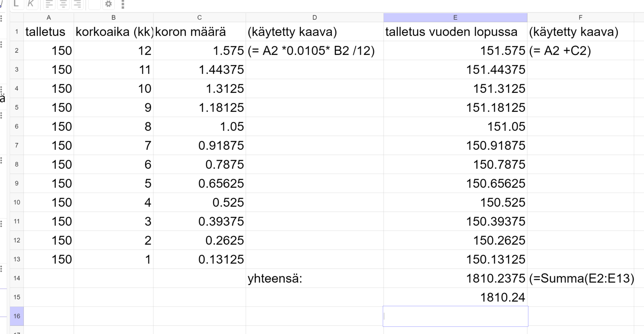Open the three-dot menu beside row 2
Viewport: 644px width, 334px height.
click(2, 45)
